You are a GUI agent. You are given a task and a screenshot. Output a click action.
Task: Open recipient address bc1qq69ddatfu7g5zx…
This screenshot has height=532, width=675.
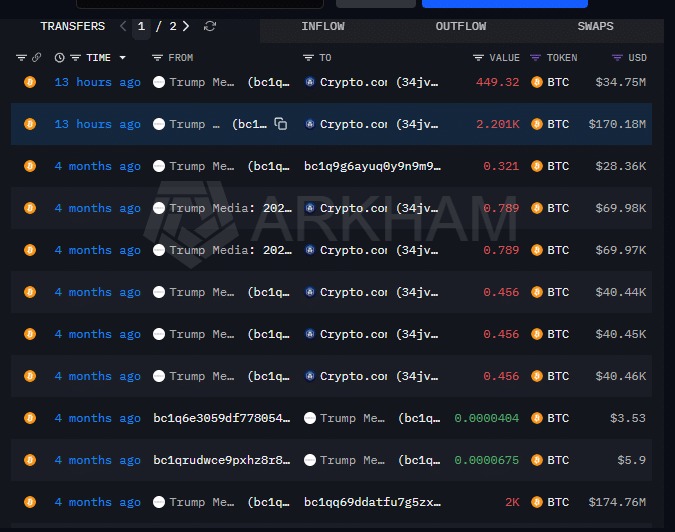point(372,502)
